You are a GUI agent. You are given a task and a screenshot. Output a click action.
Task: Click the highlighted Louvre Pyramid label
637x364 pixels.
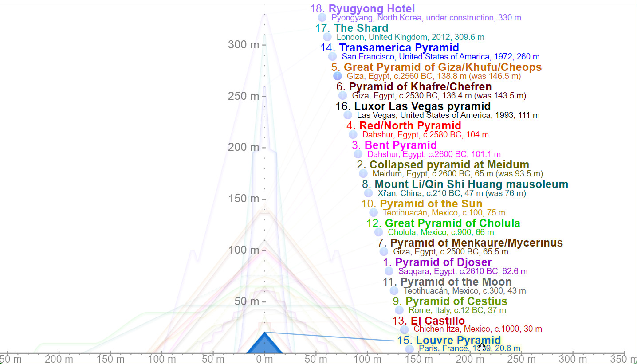click(458, 341)
